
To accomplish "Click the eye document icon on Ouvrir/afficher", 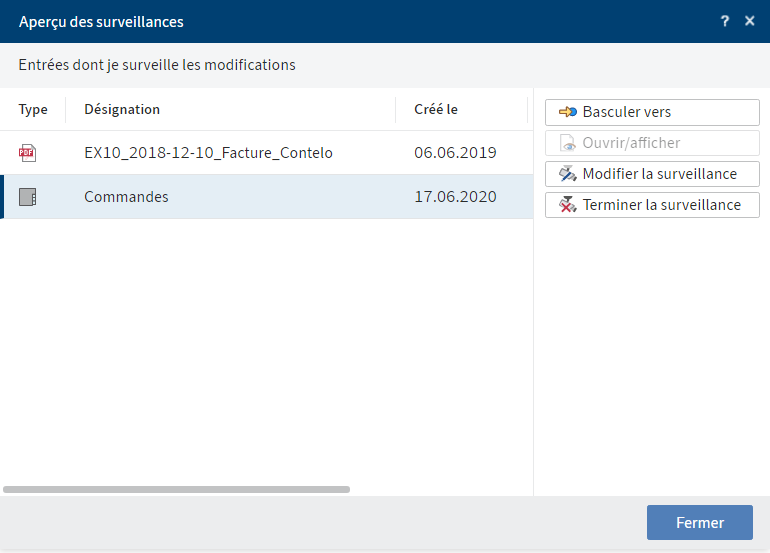I will tap(568, 143).
